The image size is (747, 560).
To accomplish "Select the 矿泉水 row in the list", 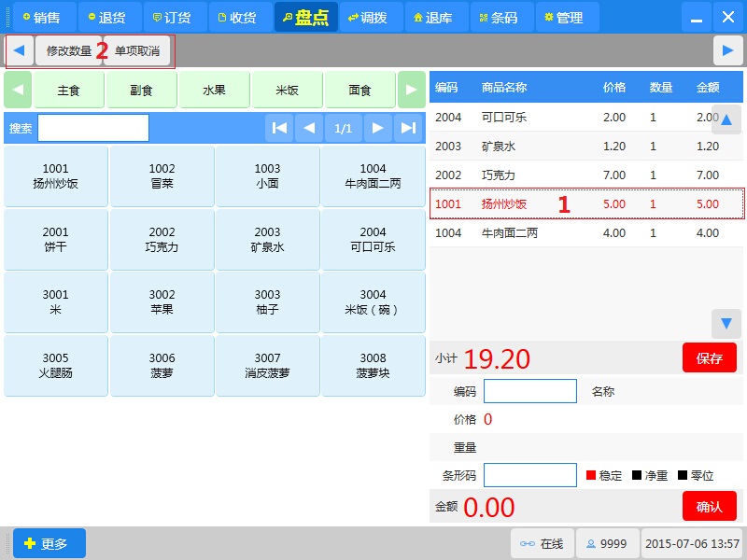I will click(x=586, y=147).
